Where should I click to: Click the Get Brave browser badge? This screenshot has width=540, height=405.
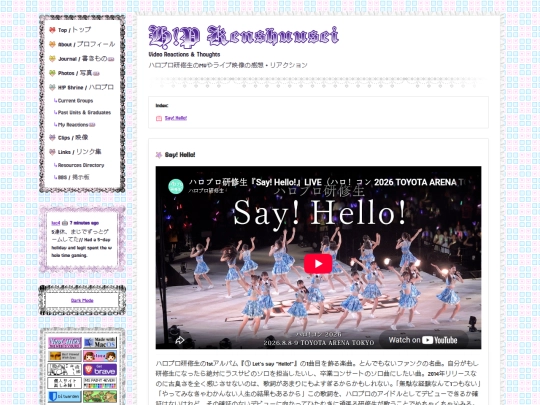click(100, 370)
